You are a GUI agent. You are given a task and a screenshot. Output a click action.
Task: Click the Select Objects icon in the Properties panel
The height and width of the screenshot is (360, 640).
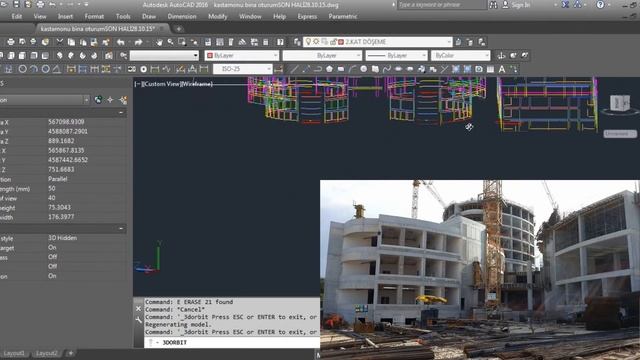point(110,100)
